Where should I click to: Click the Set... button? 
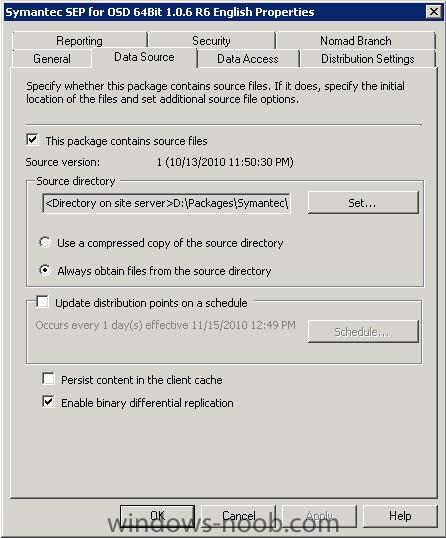[x=363, y=203]
